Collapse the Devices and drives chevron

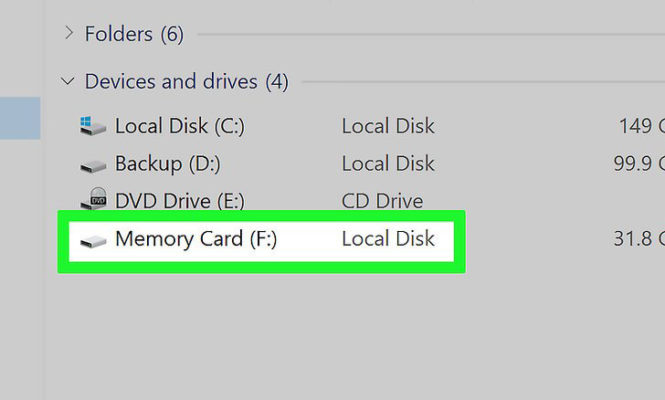click(68, 81)
